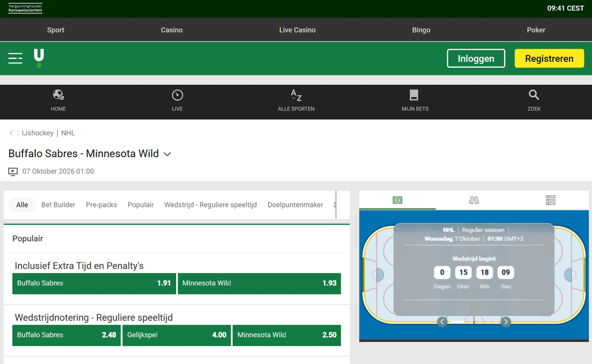This screenshot has width=592, height=364.
Task: Click the 09:41 CEST clock
Action: pos(565,8)
